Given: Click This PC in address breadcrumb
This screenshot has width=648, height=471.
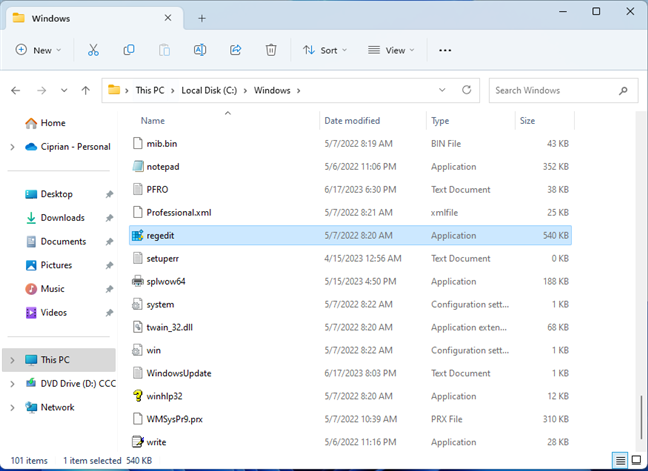Looking at the screenshot, I should pos(150,90).
